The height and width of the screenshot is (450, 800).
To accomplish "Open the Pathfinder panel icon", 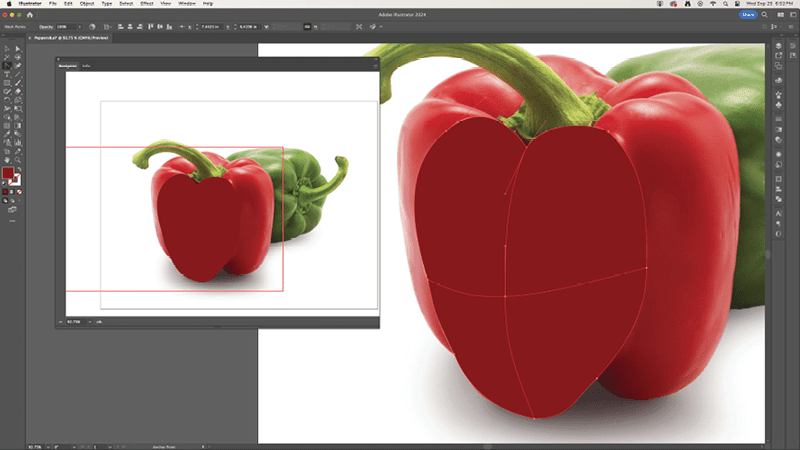I will click(x=779, y=199).
